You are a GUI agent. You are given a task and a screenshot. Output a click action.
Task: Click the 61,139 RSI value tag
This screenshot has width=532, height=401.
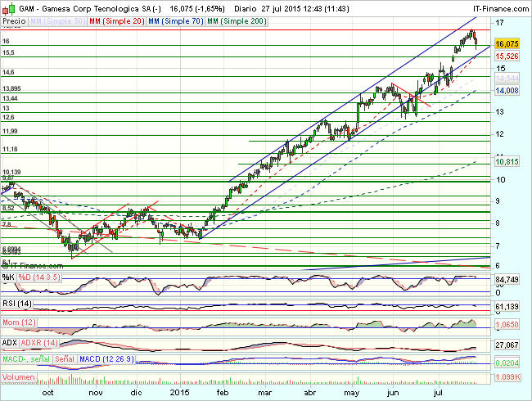tap(508, 306)
